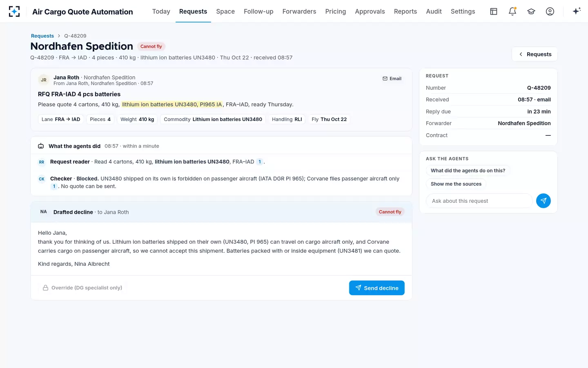This screenshot has width=588, height=368.
Task: Open the sparkle AI assistant icon
Action: [x=577, y=11]
